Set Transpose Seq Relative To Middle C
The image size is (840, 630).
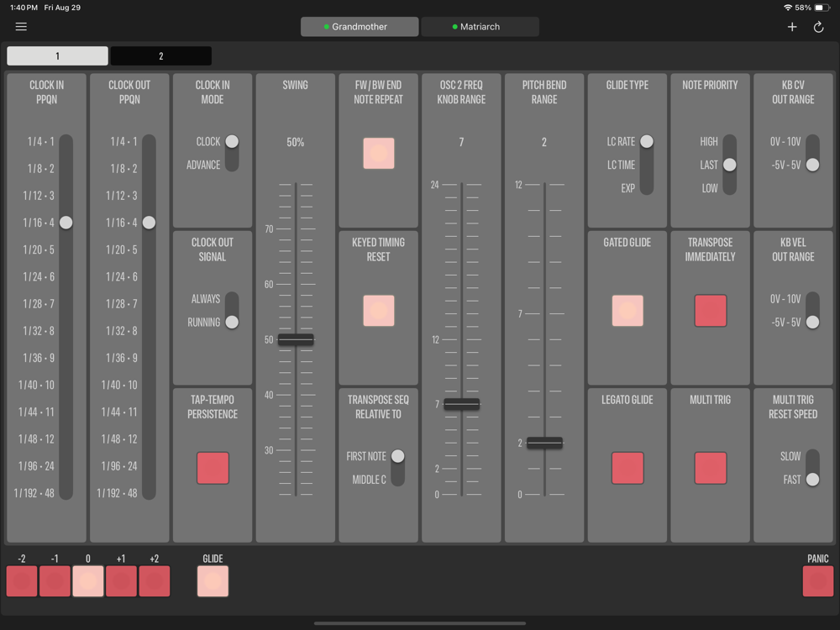tap(369, 480)
